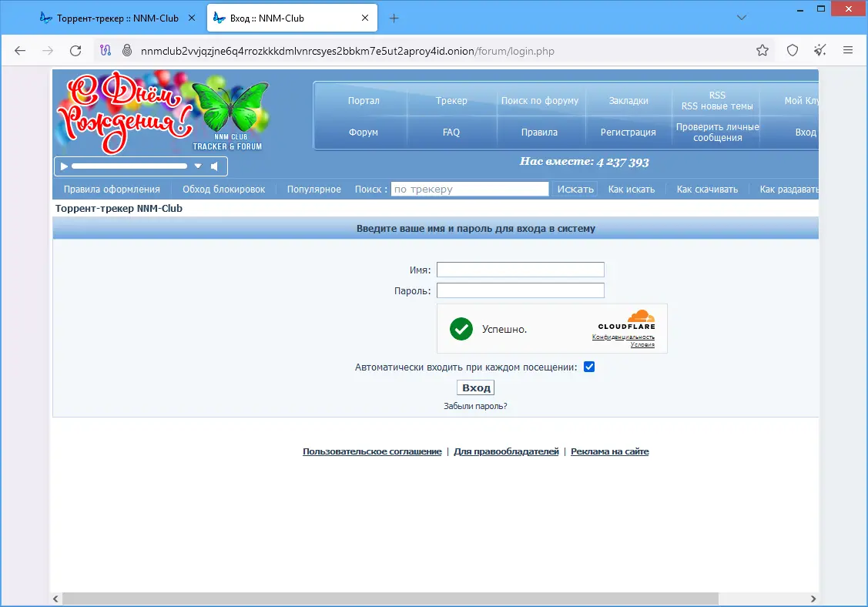Open Cloudflare Условия link

pos(642,345)
